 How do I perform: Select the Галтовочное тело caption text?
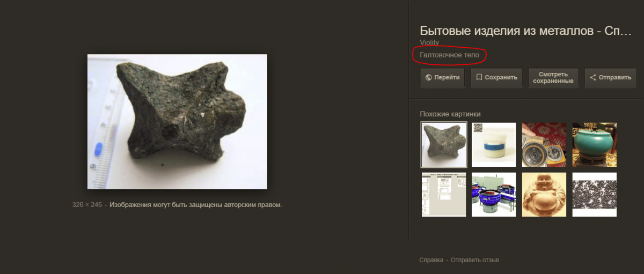450,55
